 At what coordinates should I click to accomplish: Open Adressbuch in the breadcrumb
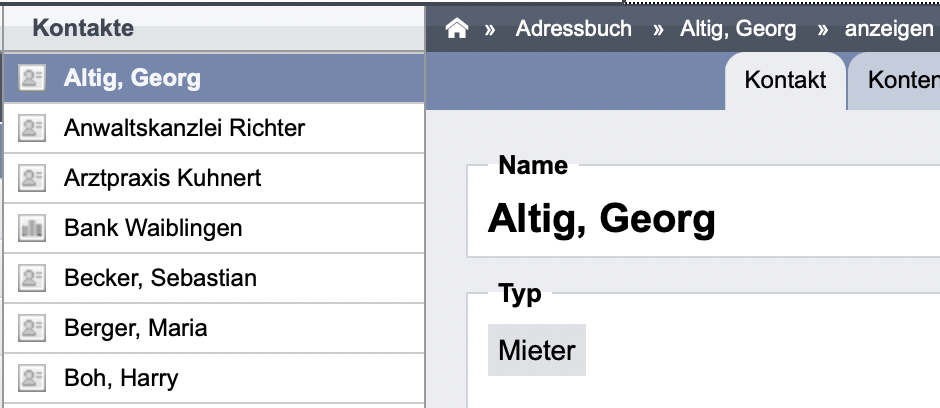(573, 28)
